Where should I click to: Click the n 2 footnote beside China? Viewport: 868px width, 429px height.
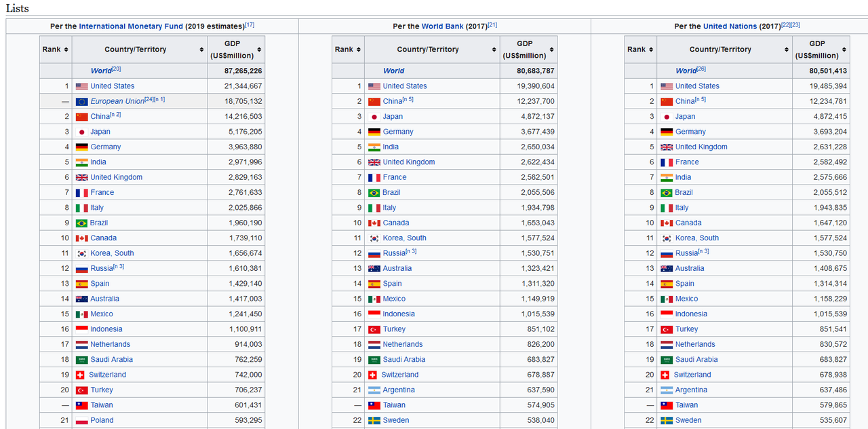coord(116,115)
